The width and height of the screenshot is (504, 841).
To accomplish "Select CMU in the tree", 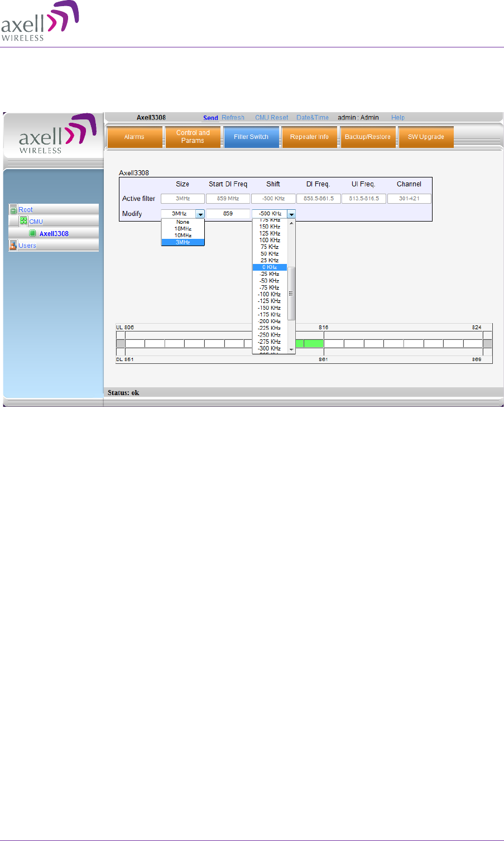I will click(x=36, y=222).
